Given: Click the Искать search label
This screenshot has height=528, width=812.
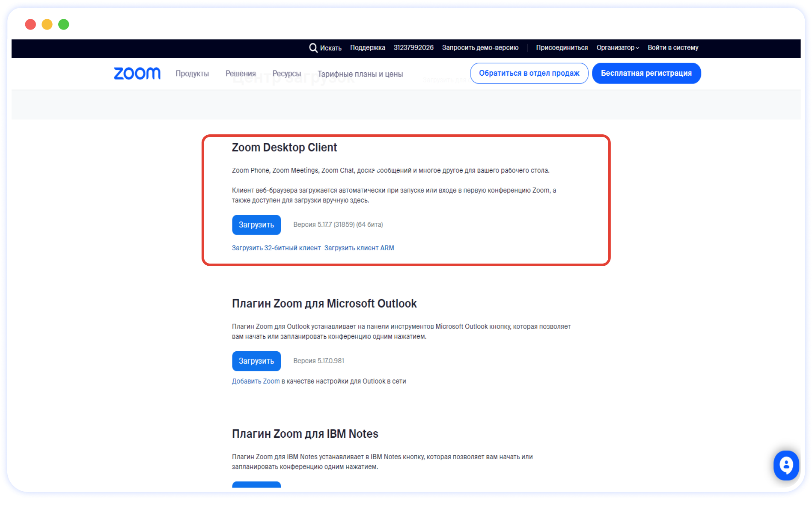Looking at the screenshot, I should pos(330,48).
